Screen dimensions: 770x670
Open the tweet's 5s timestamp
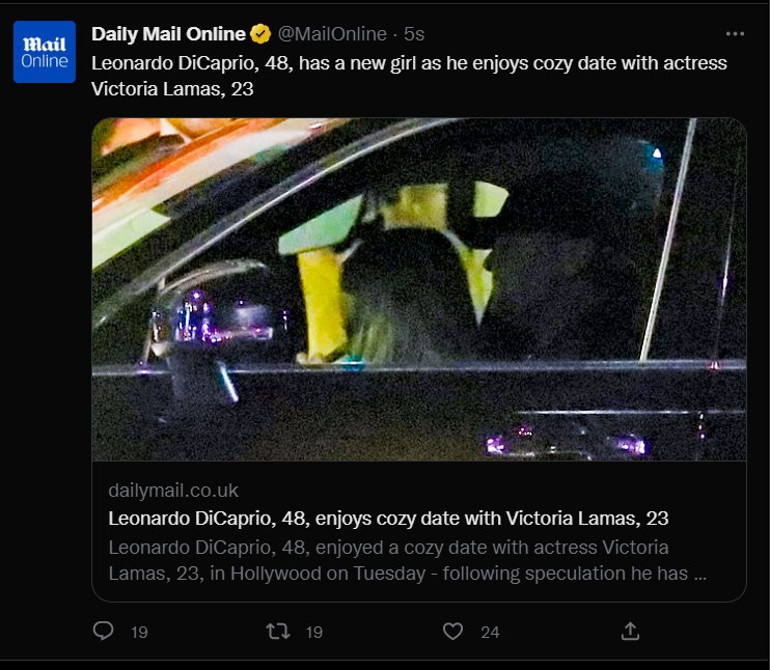point(414,34)
